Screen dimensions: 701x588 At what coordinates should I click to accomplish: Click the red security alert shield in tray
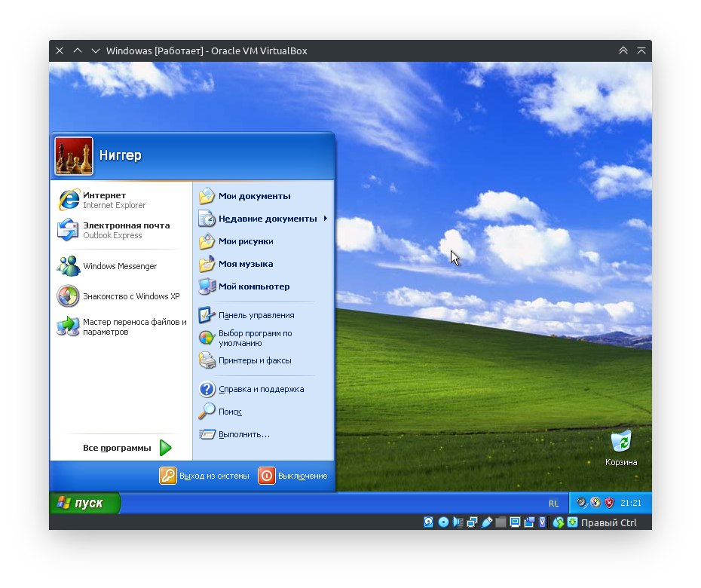(x=609, y=503)
